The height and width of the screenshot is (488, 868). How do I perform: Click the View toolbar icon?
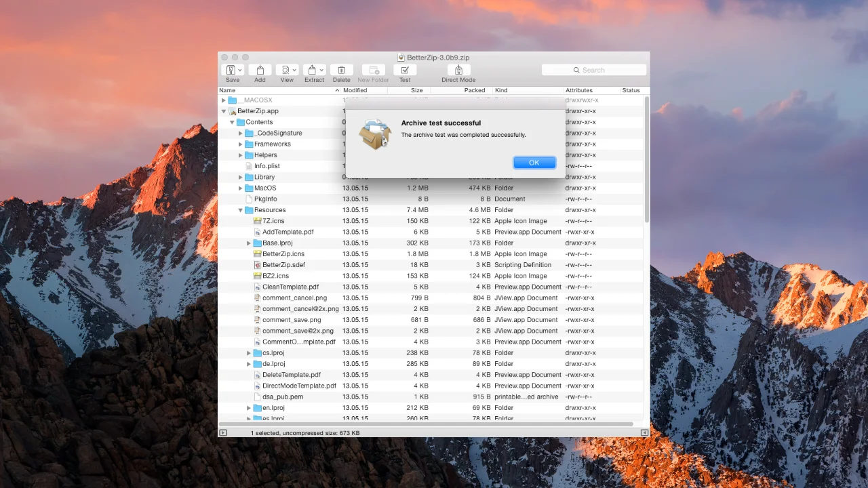point(285,70)
